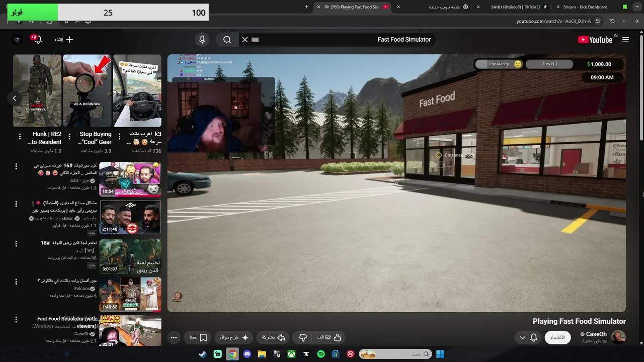This screenshot has height=362, width=644.
Task: Play the k3 car short thumbnail
Action: pos(137,91)
